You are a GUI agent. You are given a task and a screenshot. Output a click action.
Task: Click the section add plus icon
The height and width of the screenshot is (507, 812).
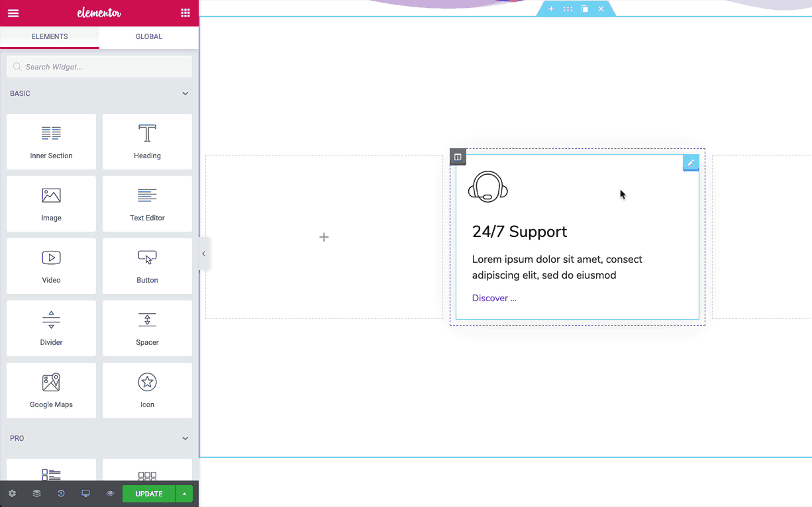pyautogui.click(x=551, y=9)
